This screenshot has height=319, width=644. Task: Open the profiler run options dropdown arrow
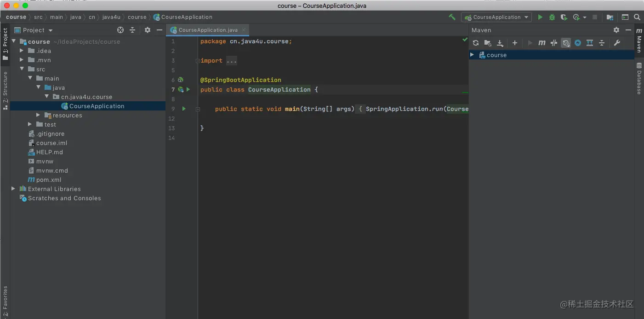pyautogui.click(x=585, y=17)
